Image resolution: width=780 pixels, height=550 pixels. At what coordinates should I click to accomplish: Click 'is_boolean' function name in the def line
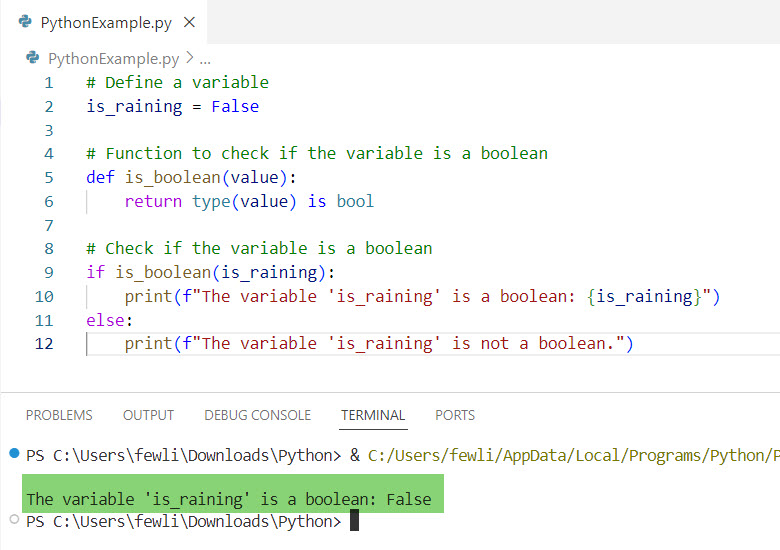pyautogui.click(x=173, y=178)
